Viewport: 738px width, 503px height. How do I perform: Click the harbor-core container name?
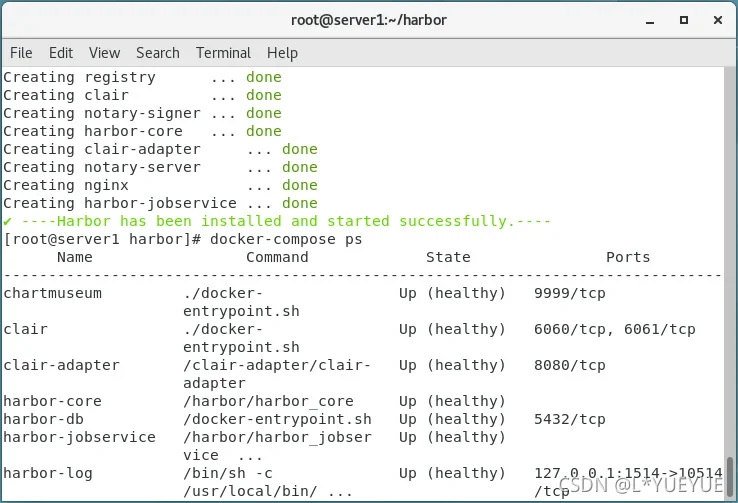(x=52, y=401)
